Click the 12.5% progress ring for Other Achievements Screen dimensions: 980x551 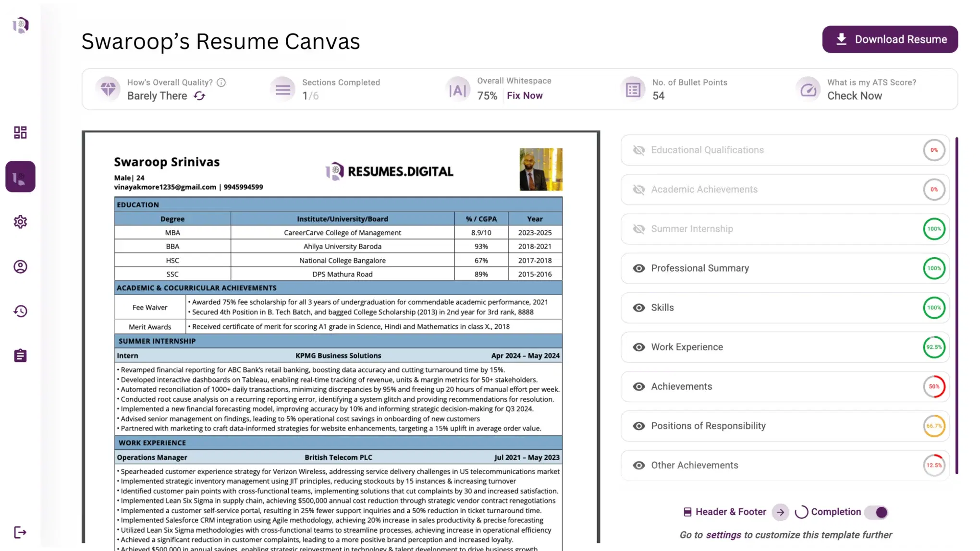pyautogui.click(x=934, y=465)
